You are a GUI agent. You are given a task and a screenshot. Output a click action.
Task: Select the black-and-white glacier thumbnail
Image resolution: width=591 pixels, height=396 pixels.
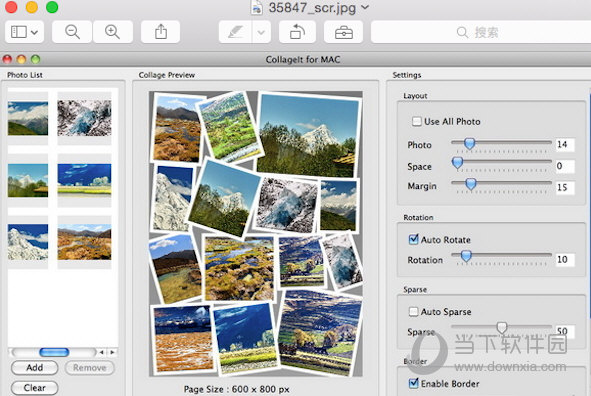[84, 118]
